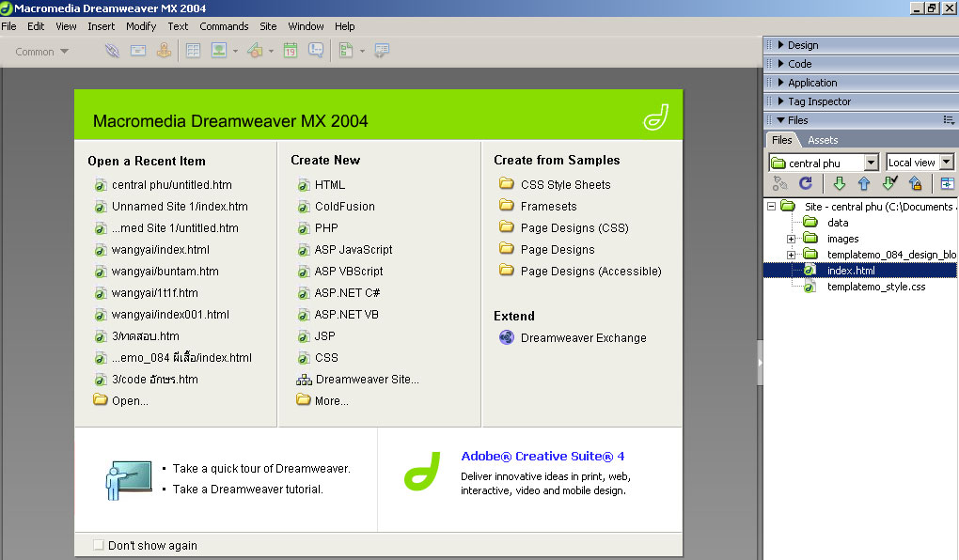Collapse the Site - central phu root node
Screen dimensions: 959x560
pos(771,207)
